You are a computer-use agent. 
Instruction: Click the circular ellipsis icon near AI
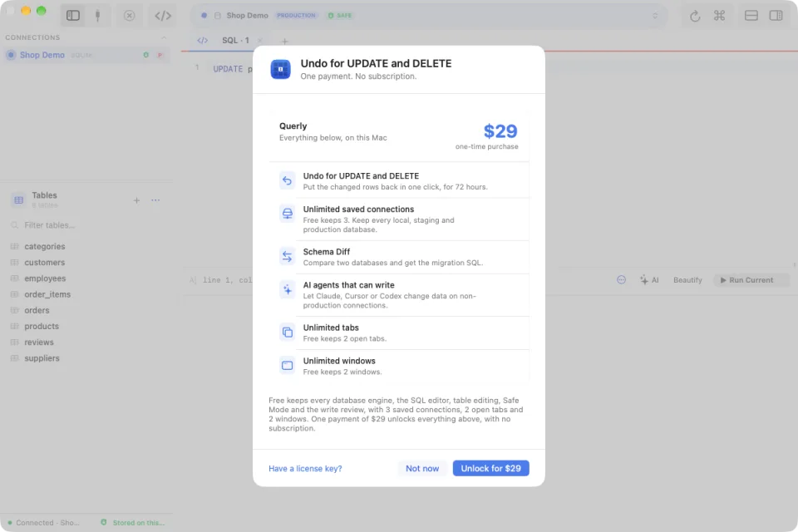[622, 279]
